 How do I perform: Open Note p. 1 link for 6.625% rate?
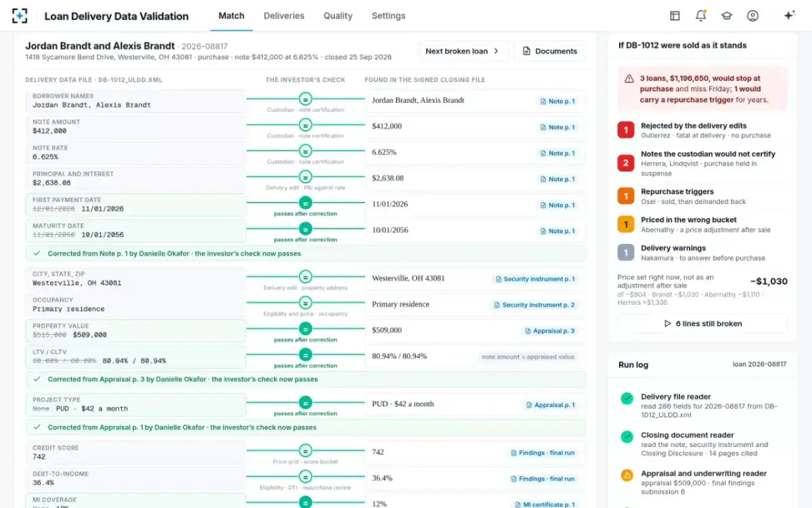pos(558,153)
